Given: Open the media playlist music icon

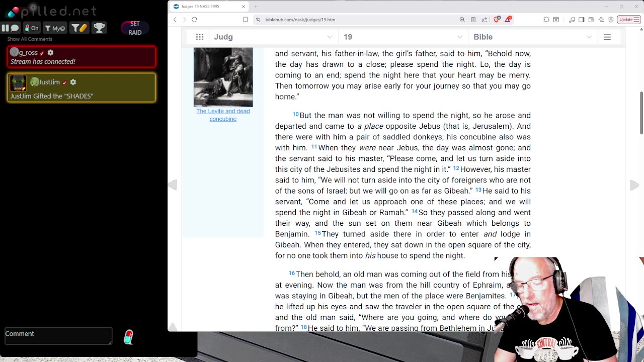Looking at the screenshot, I should (x=572, y=20).
